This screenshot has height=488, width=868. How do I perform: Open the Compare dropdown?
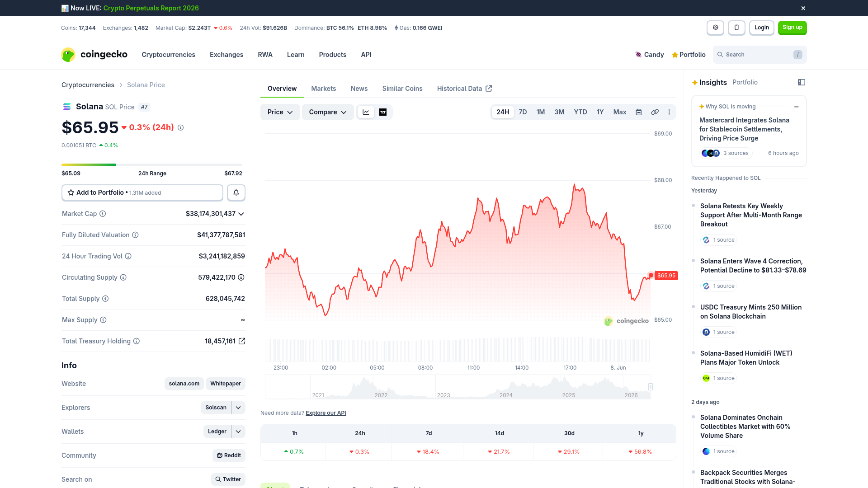[328, 112]
